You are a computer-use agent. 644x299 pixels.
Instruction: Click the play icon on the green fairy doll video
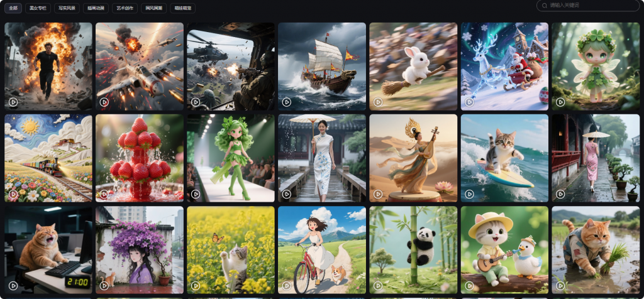click(560, 102)
